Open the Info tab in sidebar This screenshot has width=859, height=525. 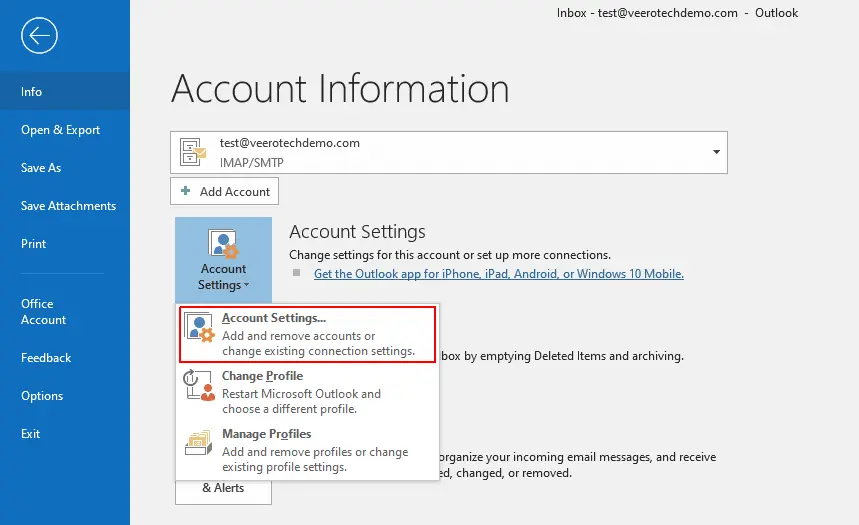[x=65, y=92]
